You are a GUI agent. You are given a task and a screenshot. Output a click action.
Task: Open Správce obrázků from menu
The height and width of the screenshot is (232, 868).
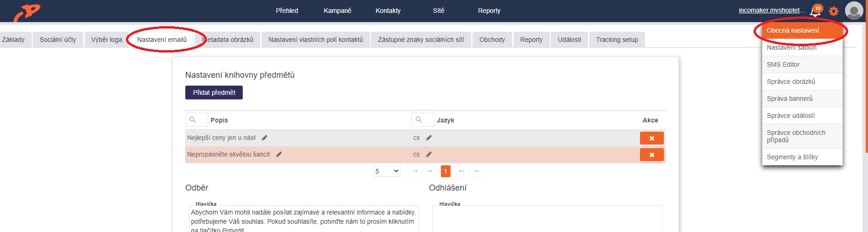point(802,81)
